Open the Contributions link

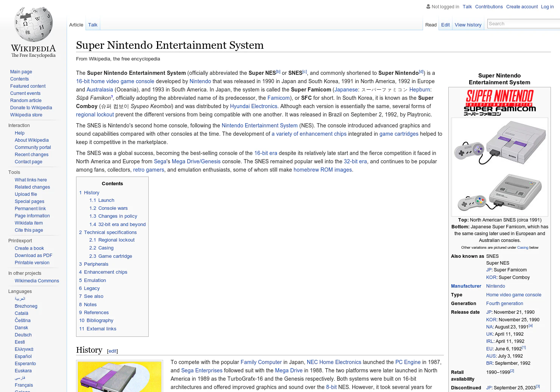[489, 7]
